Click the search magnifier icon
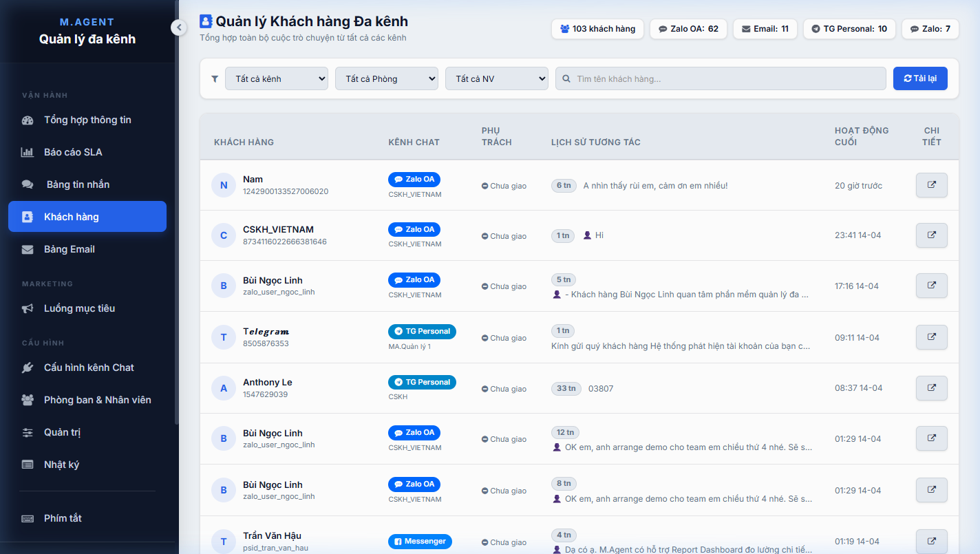The height and width of the screenshot is (554, 980). coord(566,79)
